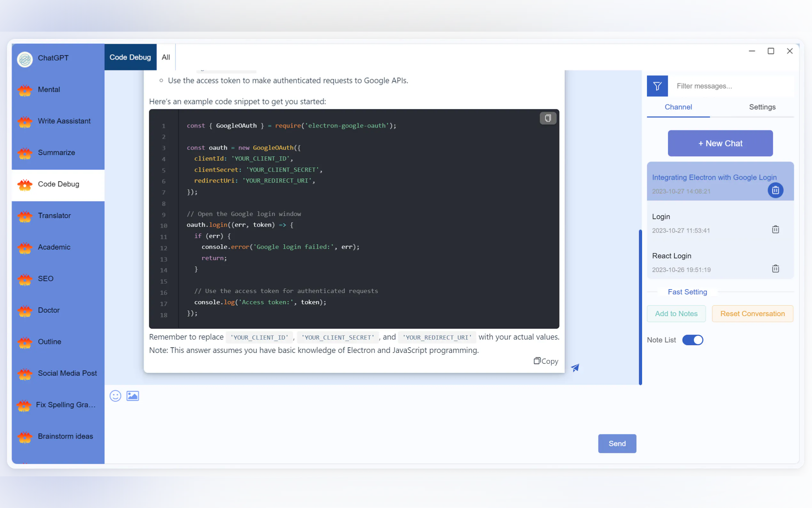
Task: Open the Channel tab
Action: pyautogui.click(x=678, y=107)
